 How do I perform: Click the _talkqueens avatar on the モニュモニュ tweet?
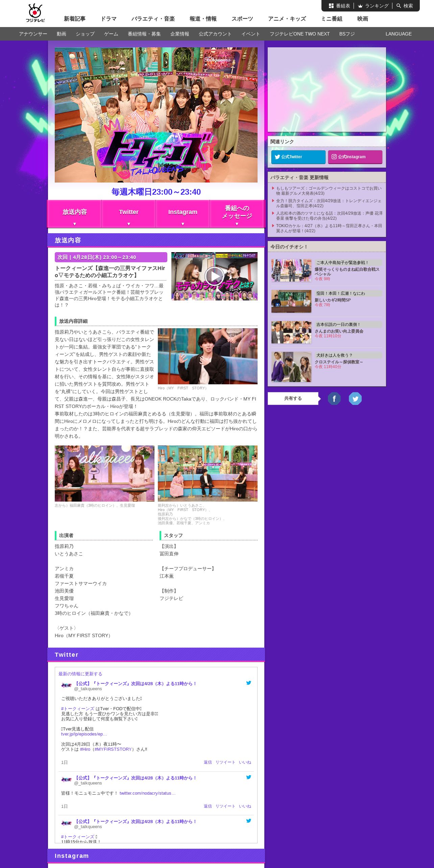coord(66,780)
